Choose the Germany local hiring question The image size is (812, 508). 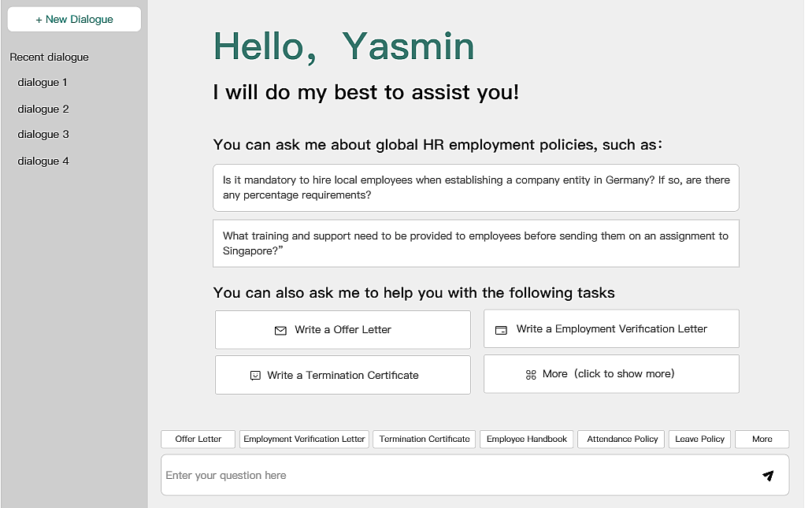coord(476,187)
